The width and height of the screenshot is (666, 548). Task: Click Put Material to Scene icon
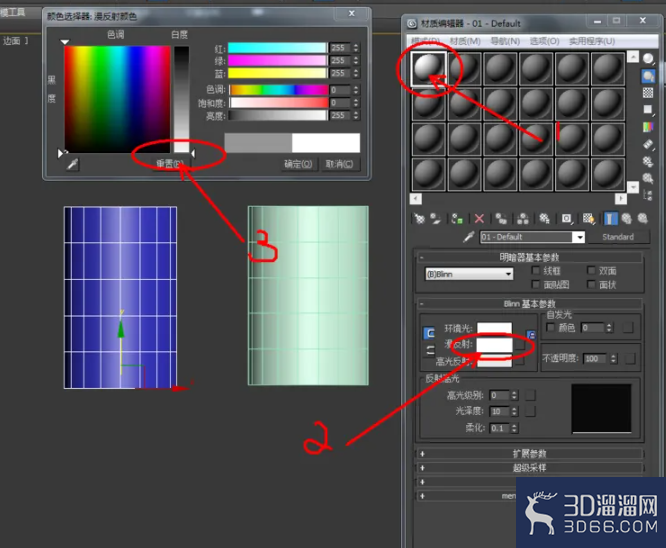point(435,219)
